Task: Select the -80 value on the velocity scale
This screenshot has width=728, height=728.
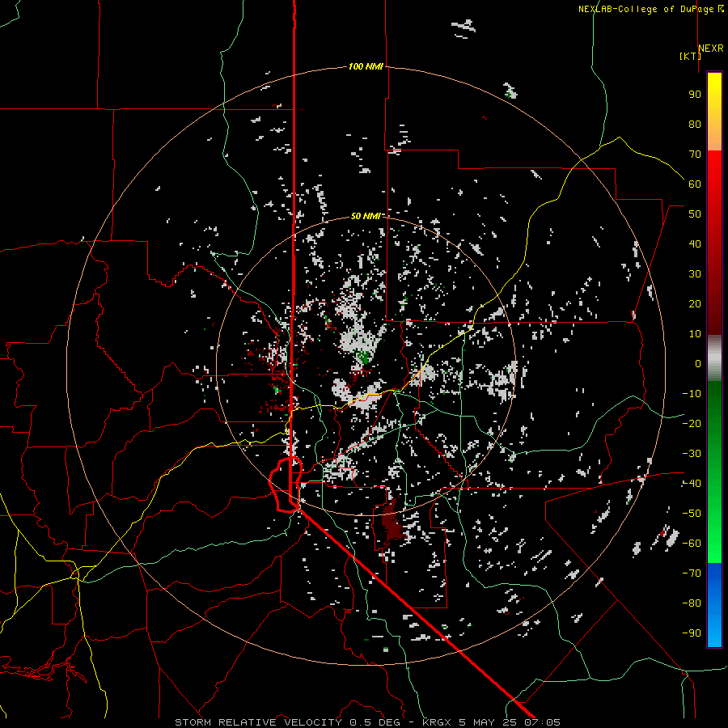Action: [692, 603]
